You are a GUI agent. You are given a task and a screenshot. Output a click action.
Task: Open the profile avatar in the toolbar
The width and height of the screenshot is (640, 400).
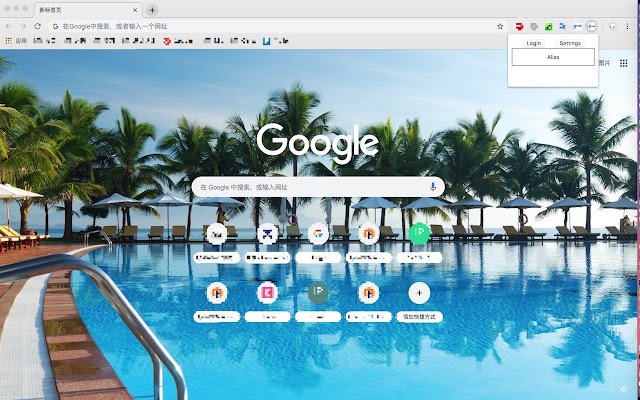(613, 27)
